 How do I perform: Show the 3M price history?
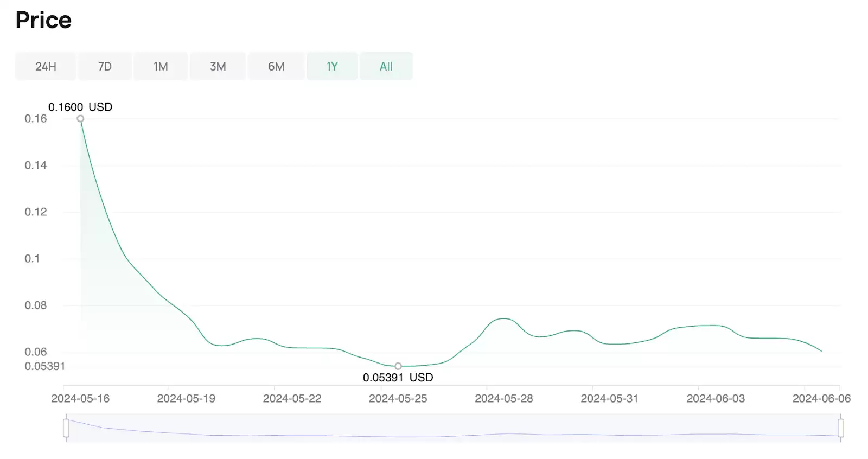click(x=218, y=66)
